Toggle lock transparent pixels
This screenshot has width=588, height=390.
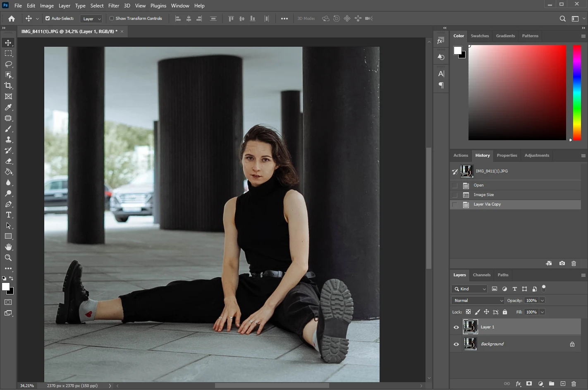coord(468,312)
